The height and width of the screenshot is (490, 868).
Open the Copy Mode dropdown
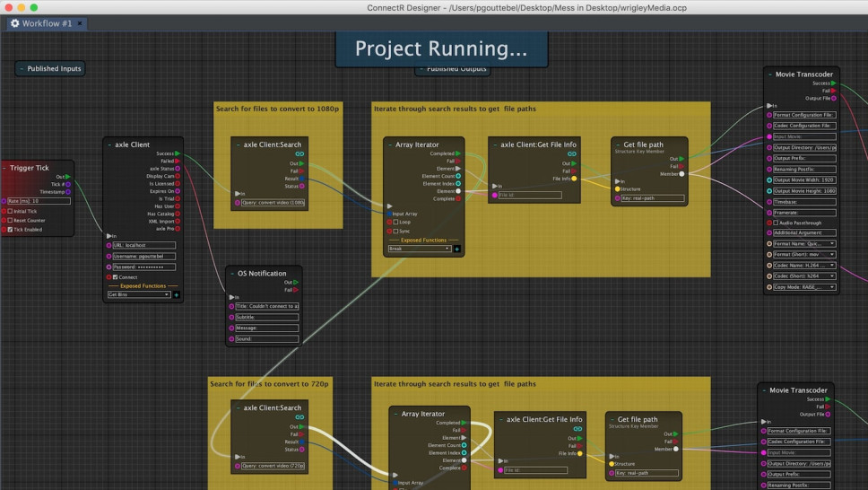804,287
